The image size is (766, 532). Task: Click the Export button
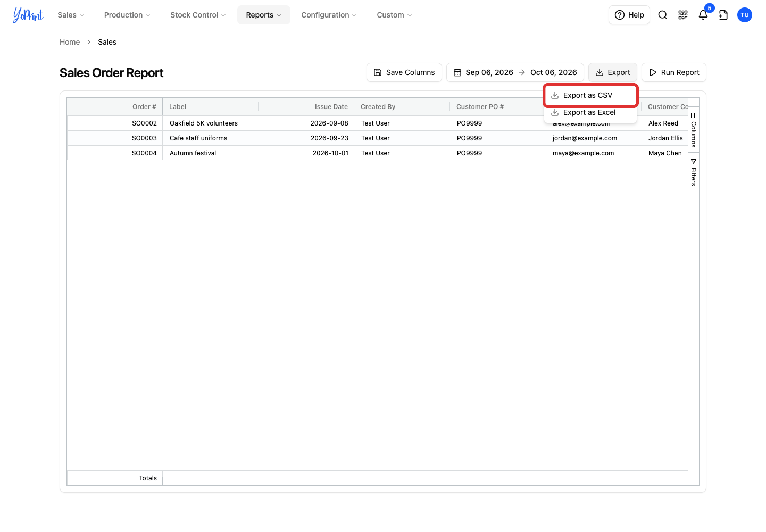(x=613, y=72)
